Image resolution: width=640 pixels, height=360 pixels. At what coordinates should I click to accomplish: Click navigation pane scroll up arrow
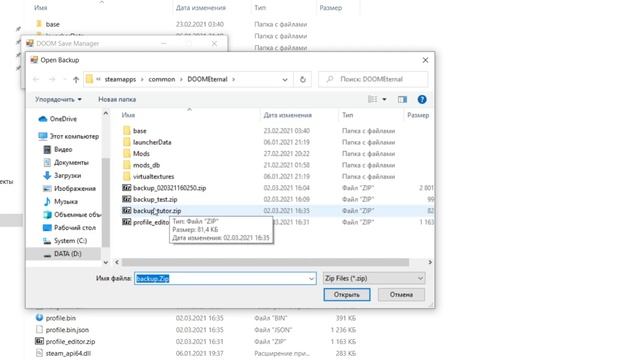coord(106,113)
